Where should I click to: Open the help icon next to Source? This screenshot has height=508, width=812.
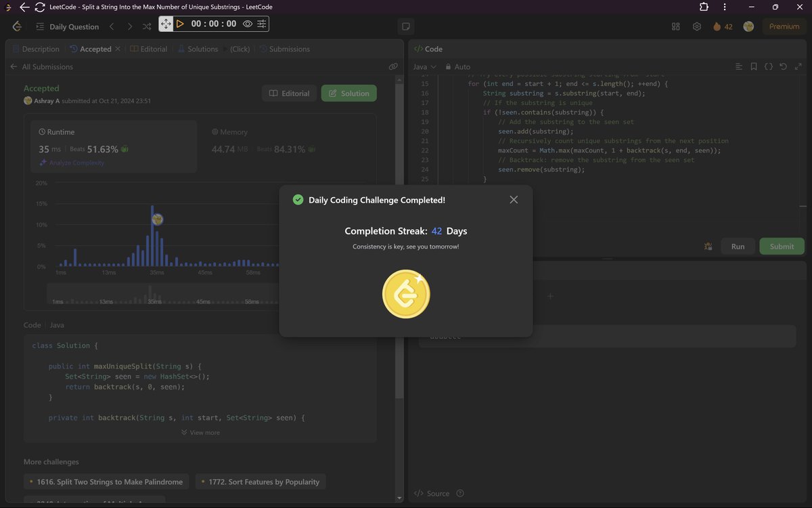(x=460, y=493)
